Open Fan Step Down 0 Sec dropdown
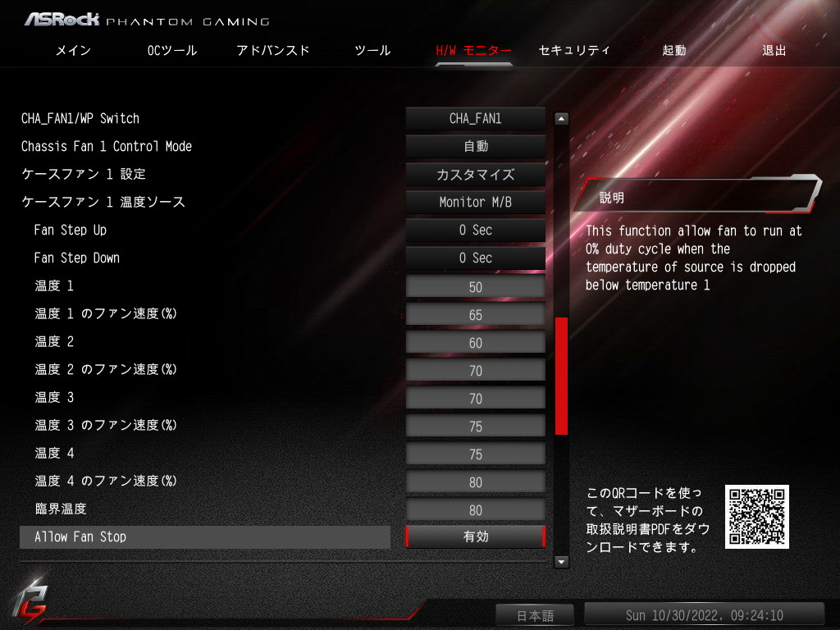Viewport: 840px width, 630px height. point(475,258)
